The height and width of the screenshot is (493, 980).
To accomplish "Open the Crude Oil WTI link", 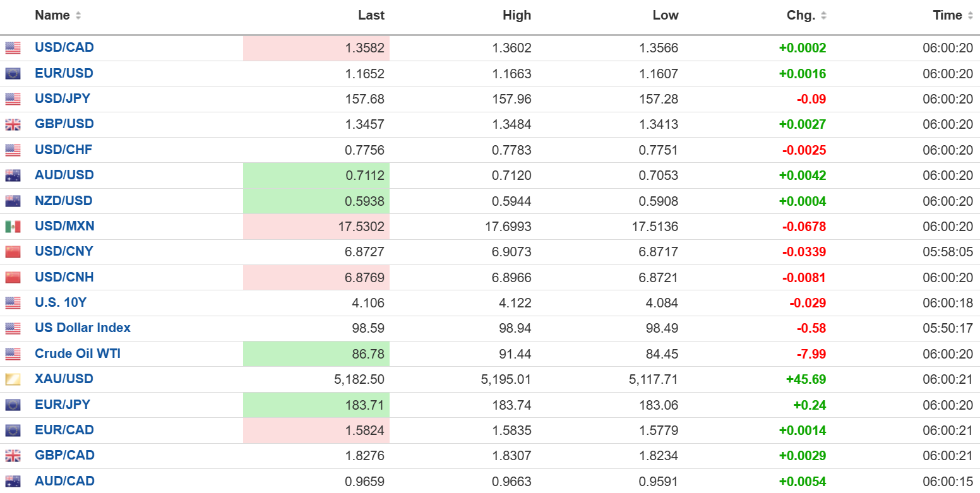I will pyautogui.click(x=78, y=353).
